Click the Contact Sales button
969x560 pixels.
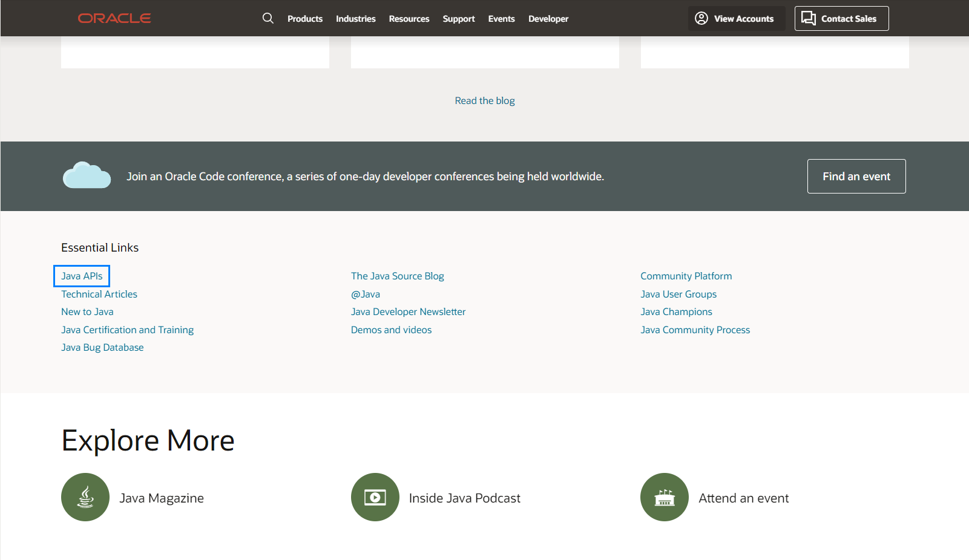coord(842,18)
